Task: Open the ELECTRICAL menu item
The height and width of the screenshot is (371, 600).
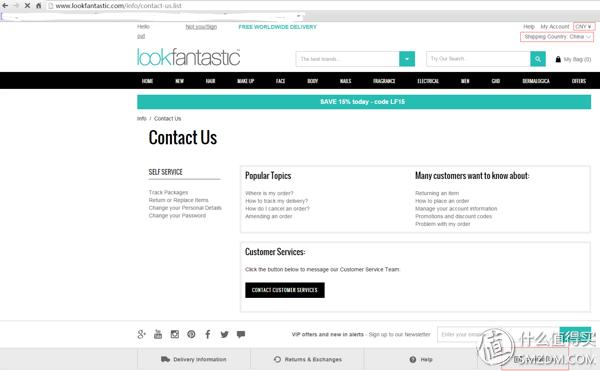Action: pyautogui.click(x=428, y=81)
